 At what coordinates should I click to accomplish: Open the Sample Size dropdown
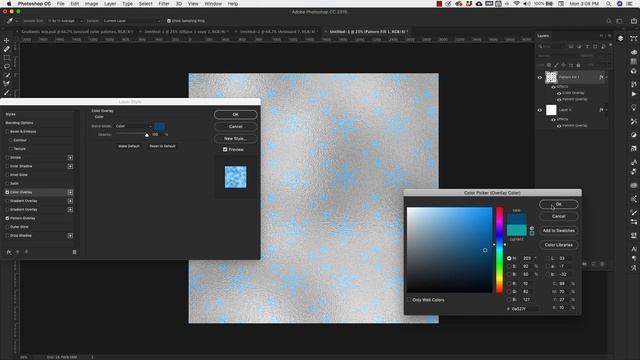[x=65, y=21]
